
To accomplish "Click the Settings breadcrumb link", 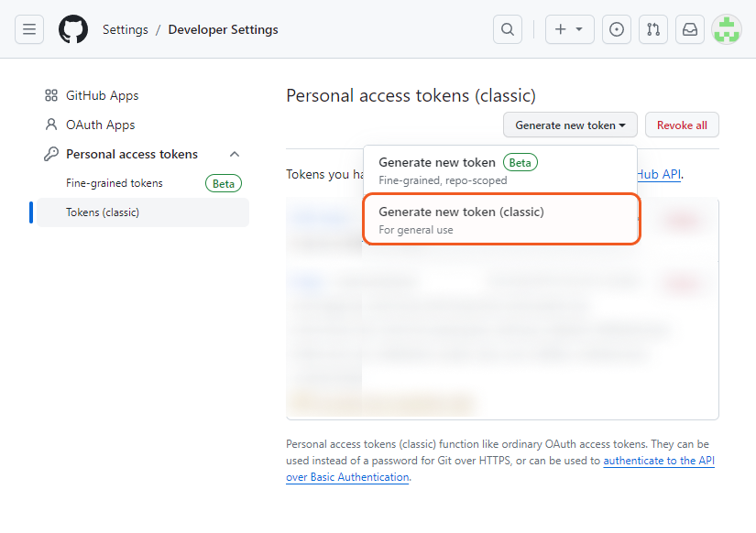I will click(x=125, y=29).
